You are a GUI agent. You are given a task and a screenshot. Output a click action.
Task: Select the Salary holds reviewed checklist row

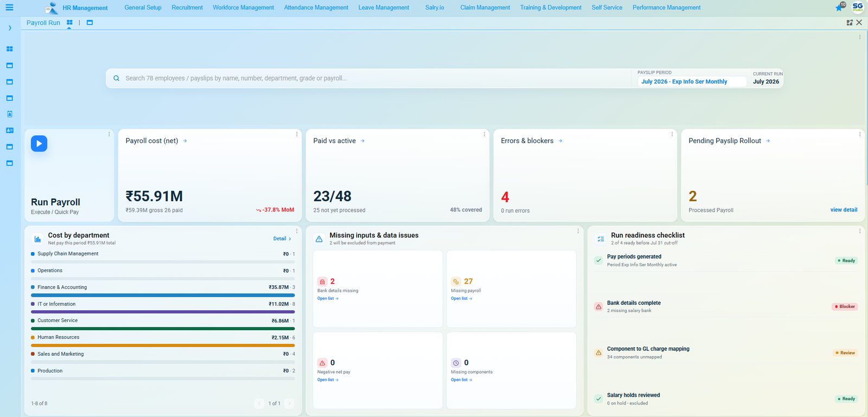pos(725,399)
